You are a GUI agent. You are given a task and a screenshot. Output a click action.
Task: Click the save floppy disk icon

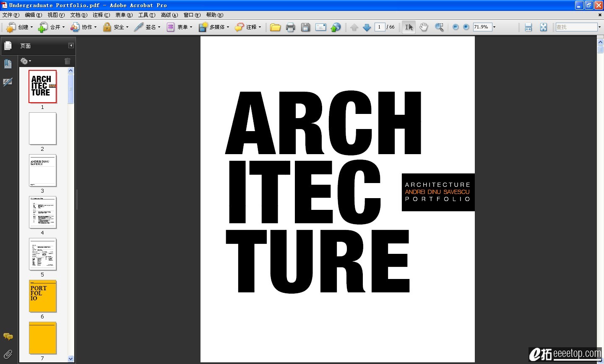[305, 27]
